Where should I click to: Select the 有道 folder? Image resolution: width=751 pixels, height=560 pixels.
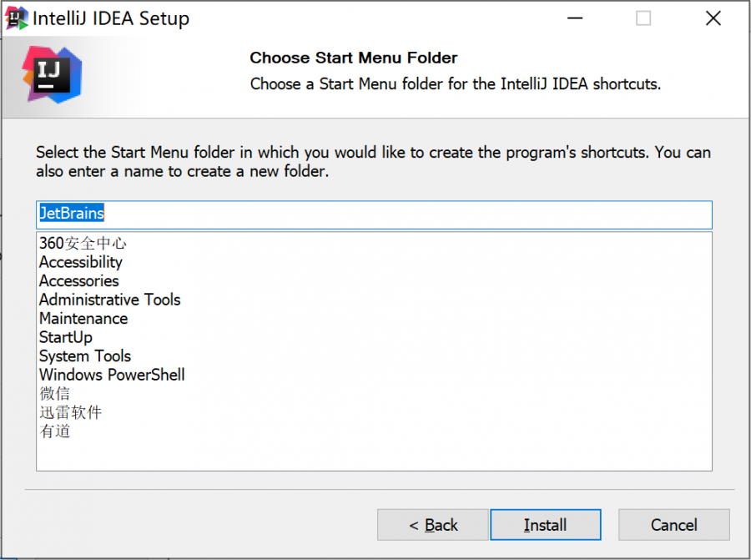click(x=55, y=431)
